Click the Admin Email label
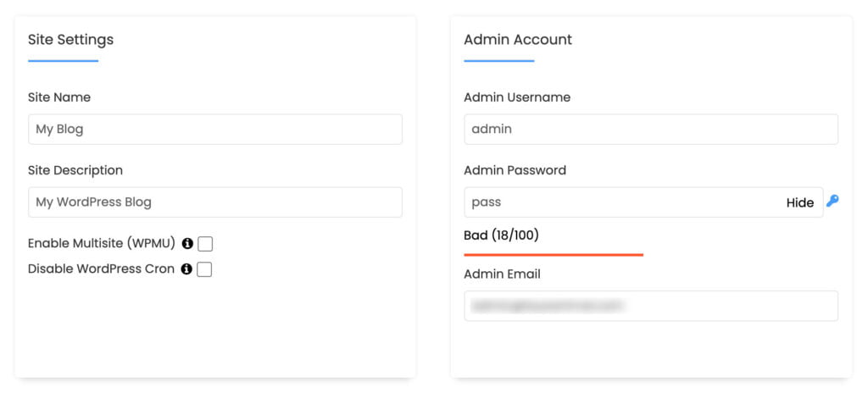 (502, 274)
